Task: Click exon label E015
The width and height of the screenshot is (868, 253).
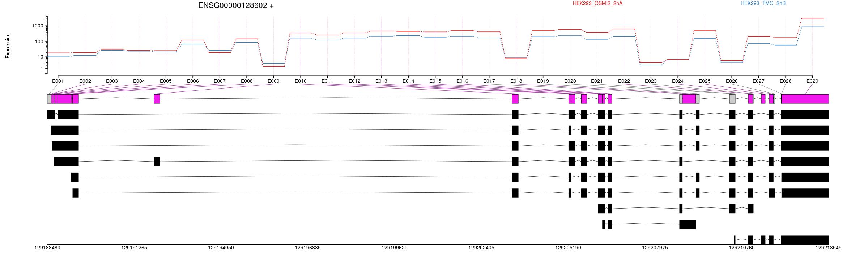Action: (x=435, y=81)
